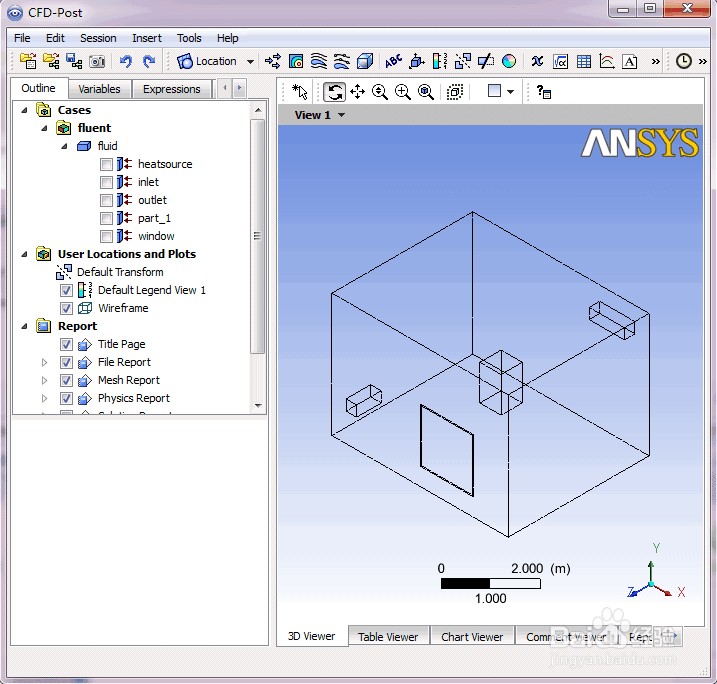717x684 pixels.
Task: Open the viewport layout dropdown
Action: click(x=510, y=91)
